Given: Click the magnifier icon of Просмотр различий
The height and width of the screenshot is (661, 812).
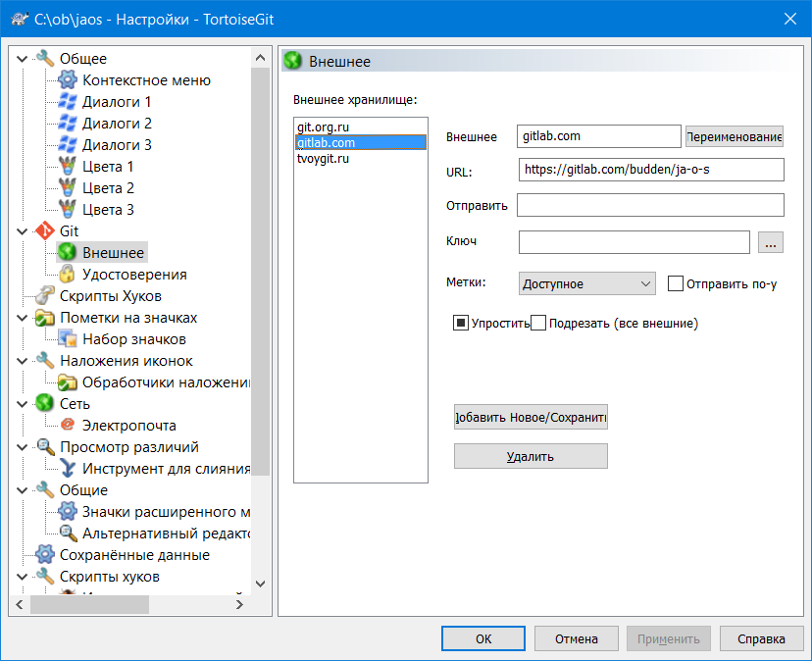Looking at the screenshot, I should pos(45,447).
